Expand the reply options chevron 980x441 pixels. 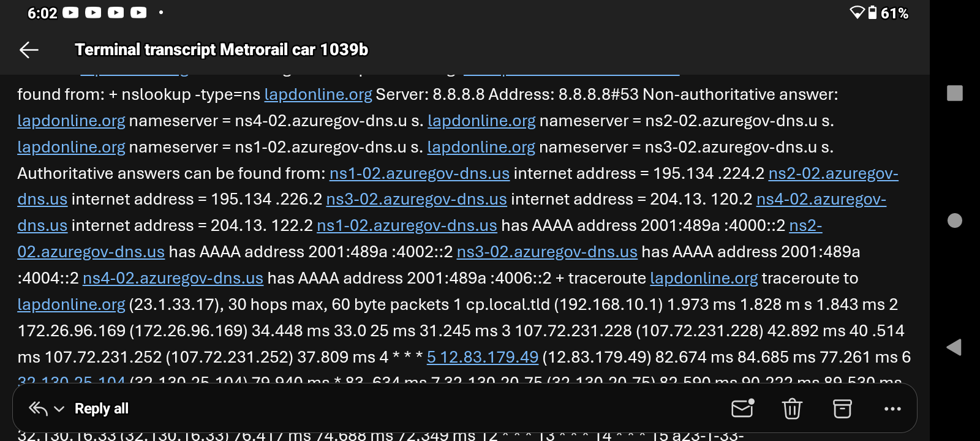pos(59,409)
